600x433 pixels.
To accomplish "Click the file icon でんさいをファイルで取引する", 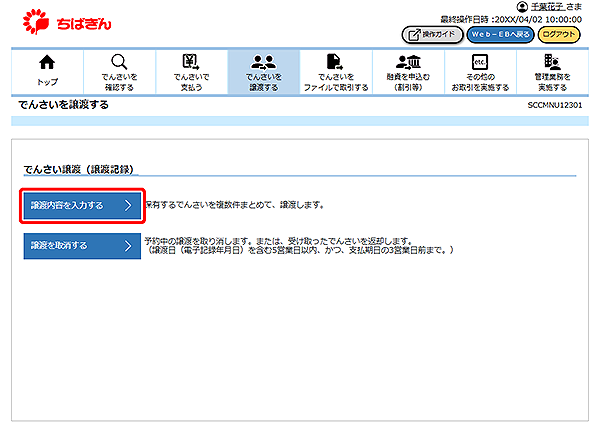I will point(335,62).
